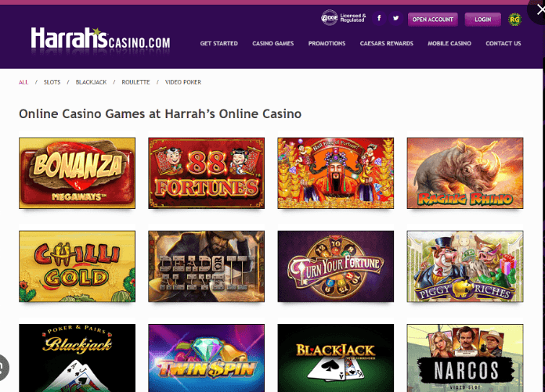Open the Narcos video slot game
The height and width of the screenshot is (392, 545).
[x=465, y=358]
